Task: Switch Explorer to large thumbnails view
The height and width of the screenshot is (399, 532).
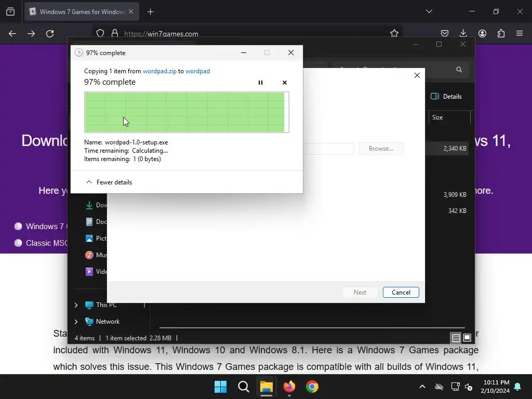Action: click(x=467, y=338)
